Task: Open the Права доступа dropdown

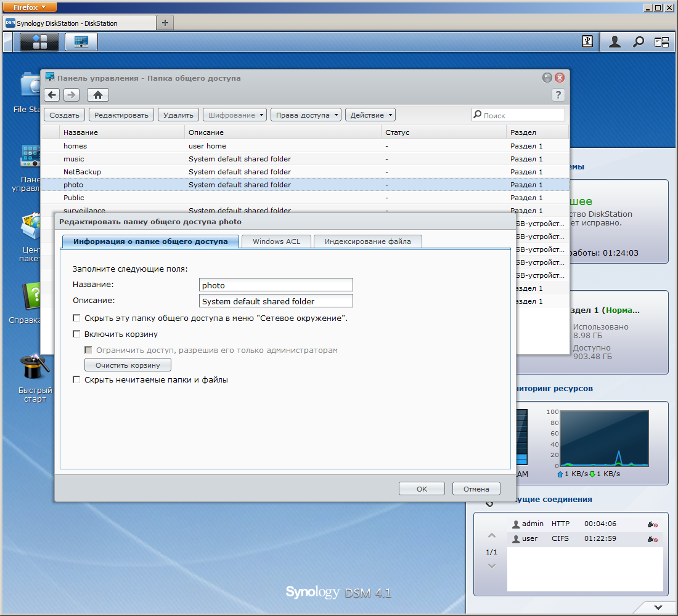Action: tap(306, 115)
